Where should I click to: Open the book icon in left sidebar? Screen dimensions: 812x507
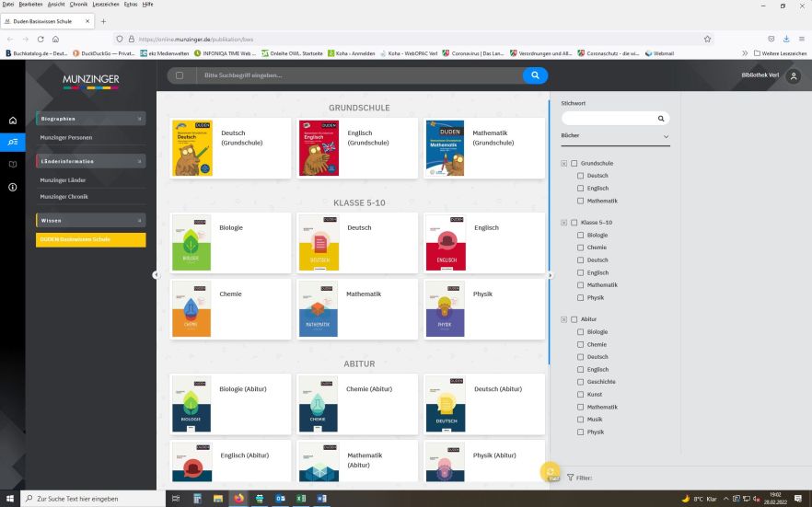tap(12, 165)
